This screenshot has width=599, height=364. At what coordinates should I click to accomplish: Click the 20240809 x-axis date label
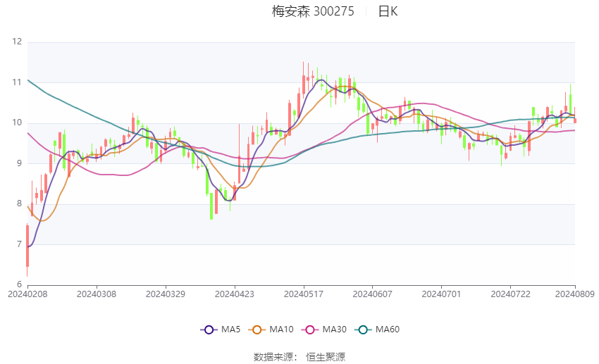pyautogui.click(x=575, y=294)
